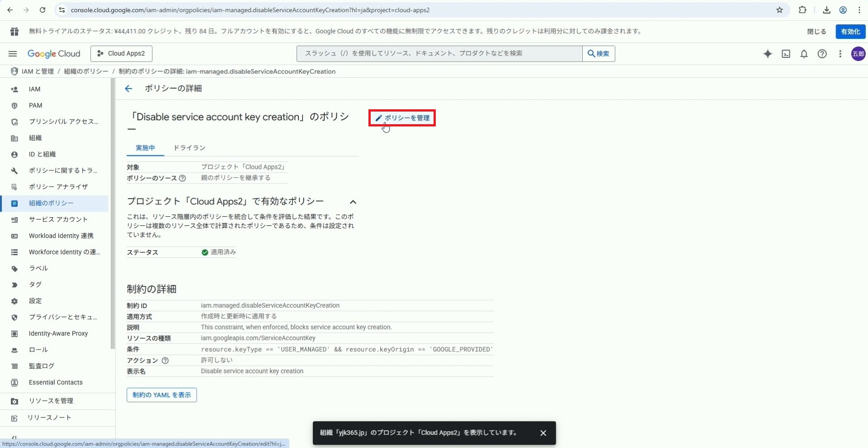Switch to the ドライラン tab
This screenshot has width=868, height=448.
point(189,148)
